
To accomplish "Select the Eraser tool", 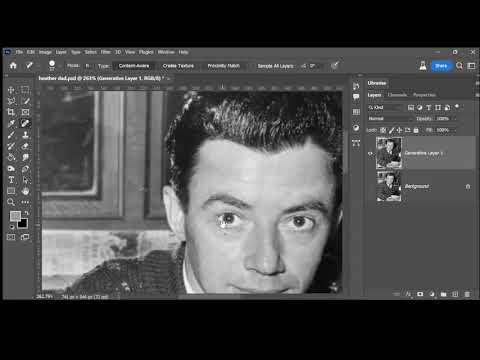I will [x=25, y=146].
